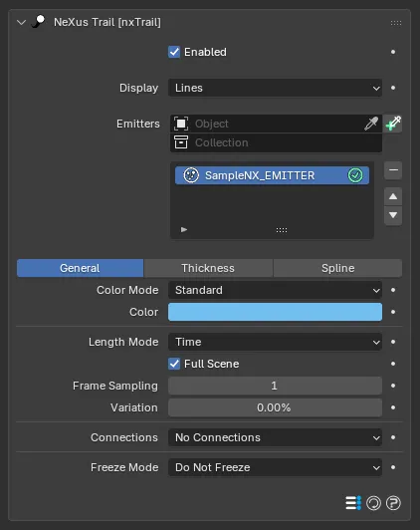Click the Emitters Object field

coord(276,124)
